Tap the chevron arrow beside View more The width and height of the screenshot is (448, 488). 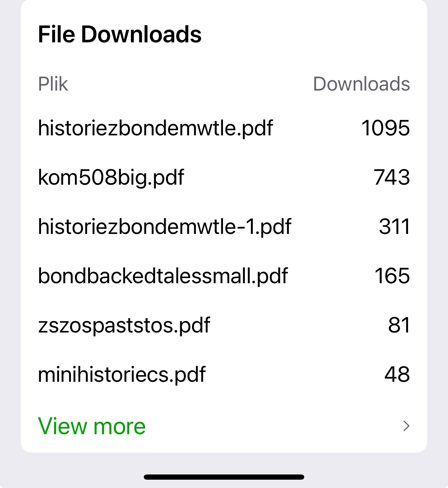[x=406, y=426]
